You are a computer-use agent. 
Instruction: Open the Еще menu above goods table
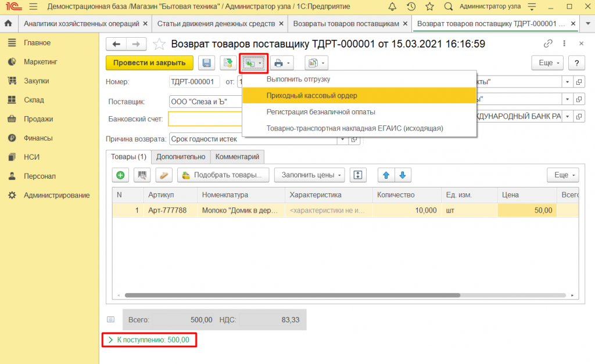point(562,175)
